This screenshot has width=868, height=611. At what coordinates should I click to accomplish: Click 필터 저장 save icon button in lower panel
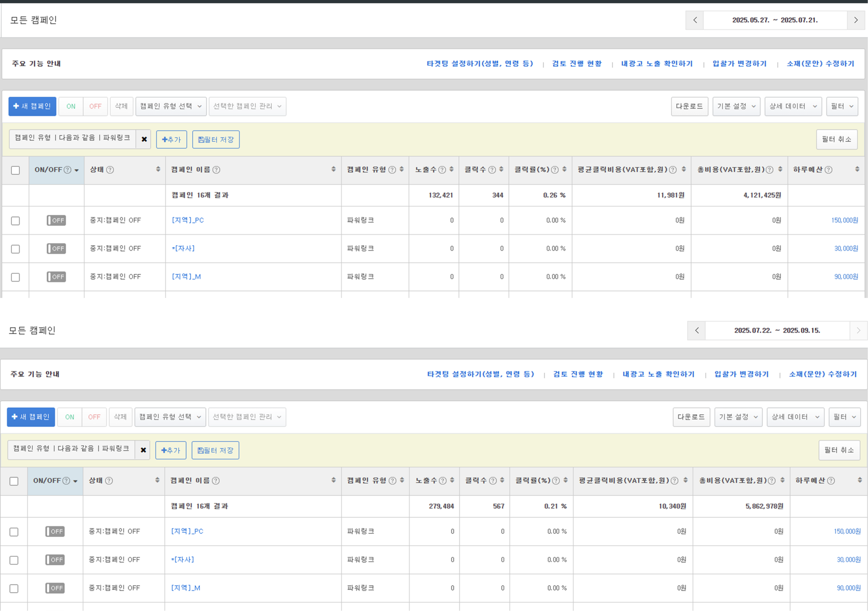pyautogui.click(x=215, y=450)
